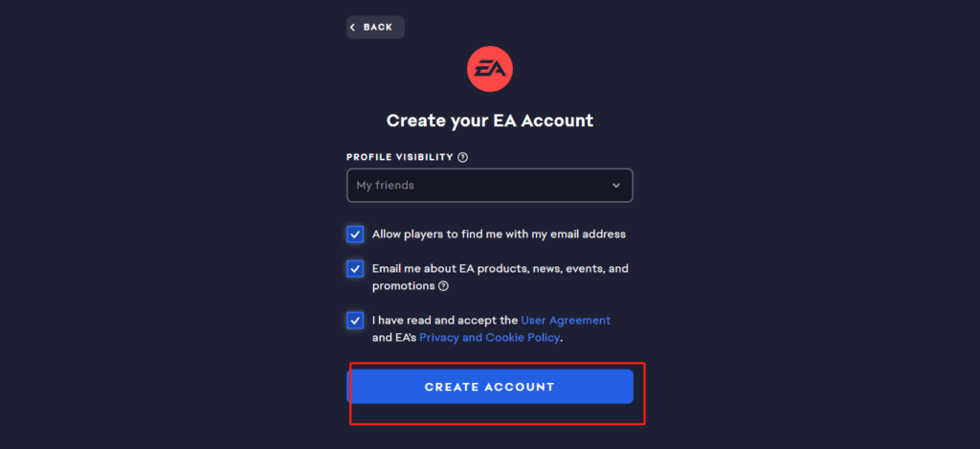Uncheck allow players to find me by email
This screenshot has width=980, height=449.
[x=355, y=235]
